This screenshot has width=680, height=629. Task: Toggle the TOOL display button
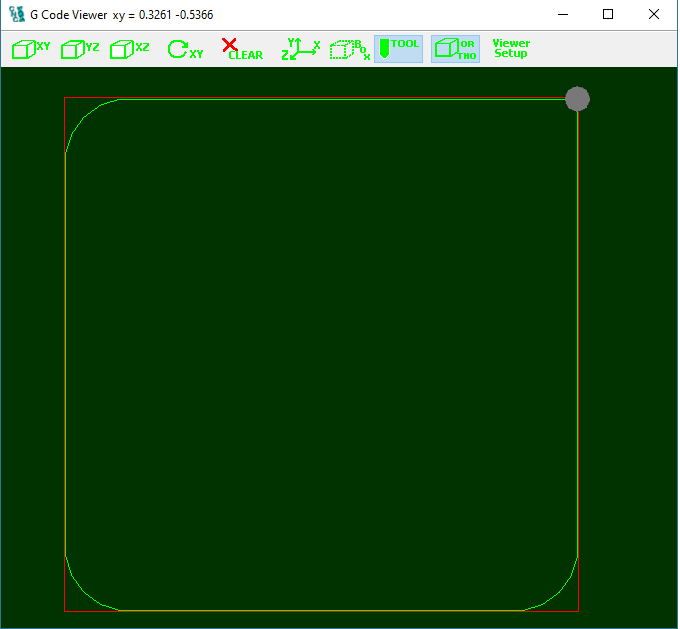[399, 49]
